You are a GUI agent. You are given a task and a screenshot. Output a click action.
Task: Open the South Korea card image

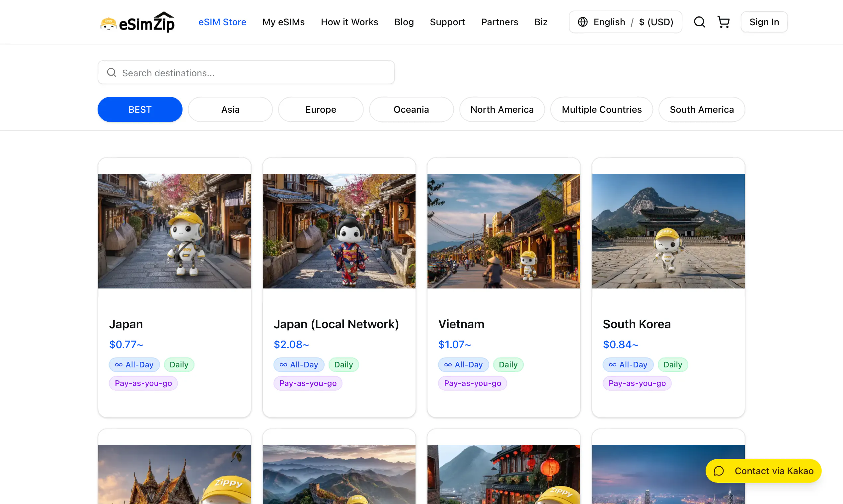pyautogui.click(x=668, y=231)
